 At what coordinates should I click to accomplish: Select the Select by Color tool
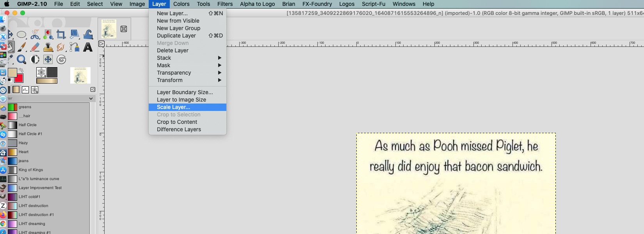[48, 35]
